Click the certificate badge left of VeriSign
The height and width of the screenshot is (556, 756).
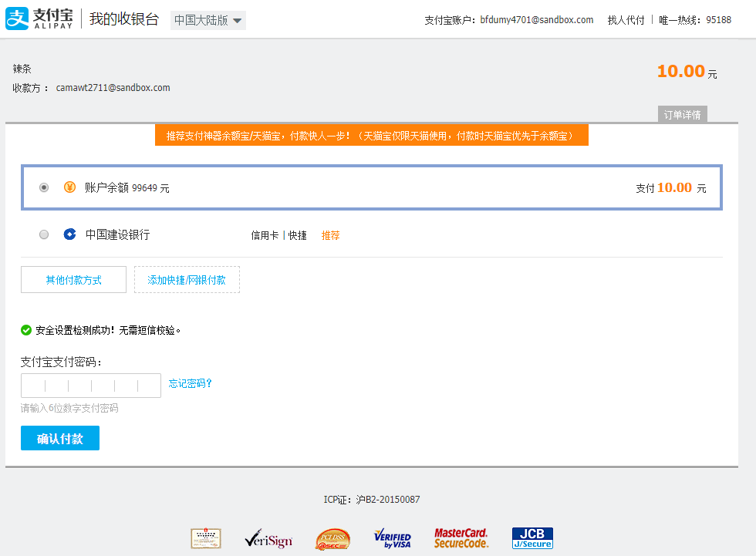click(206, 539)
